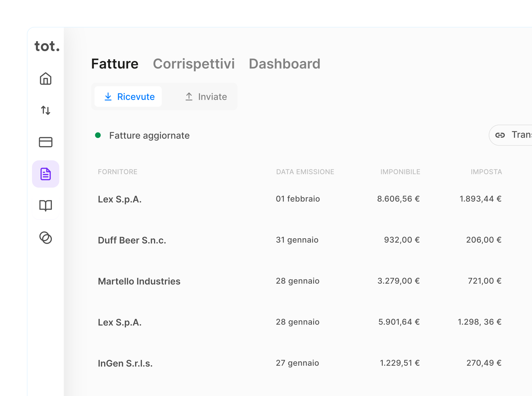Open the book sidebar icon
532x396 pixels.
pyautogui.click(x=46, y=206)
